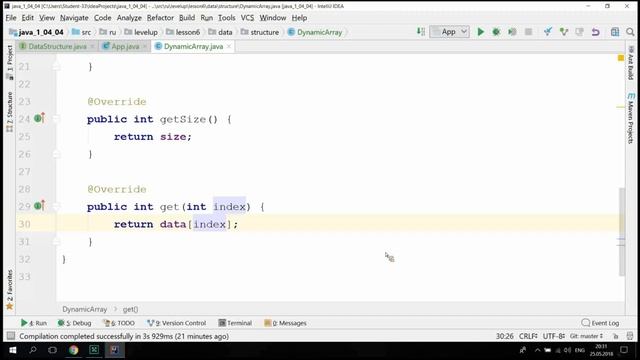Click the yellow warning stripe mark on the error stripe
Screen dimensions: 640x360
621,107
